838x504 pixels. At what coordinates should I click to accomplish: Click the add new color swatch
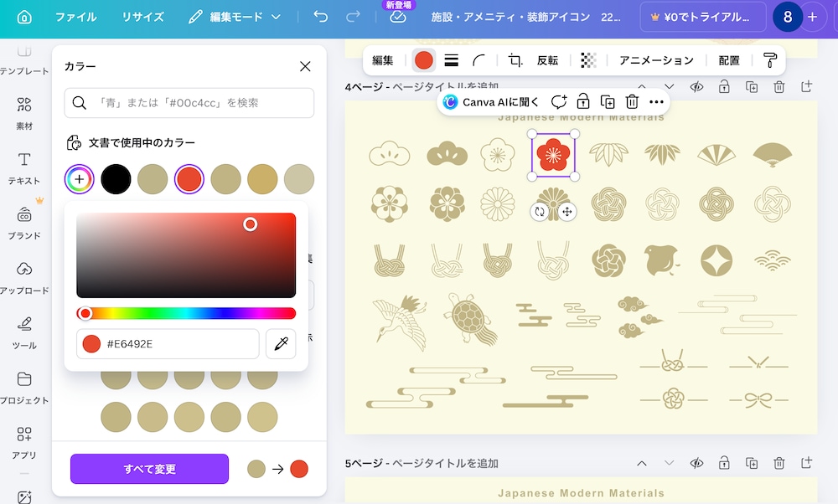pos(79,179)
